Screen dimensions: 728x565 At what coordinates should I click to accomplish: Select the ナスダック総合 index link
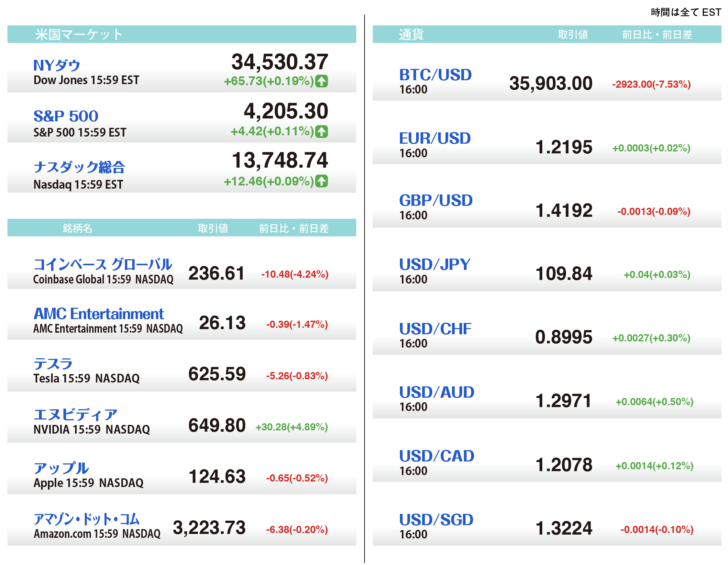tap(79, 167)
